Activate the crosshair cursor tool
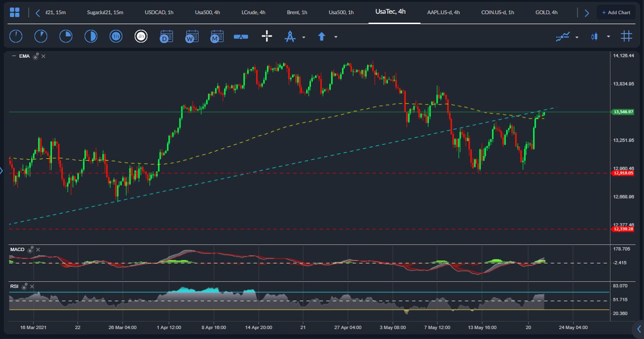 [267, 36]
